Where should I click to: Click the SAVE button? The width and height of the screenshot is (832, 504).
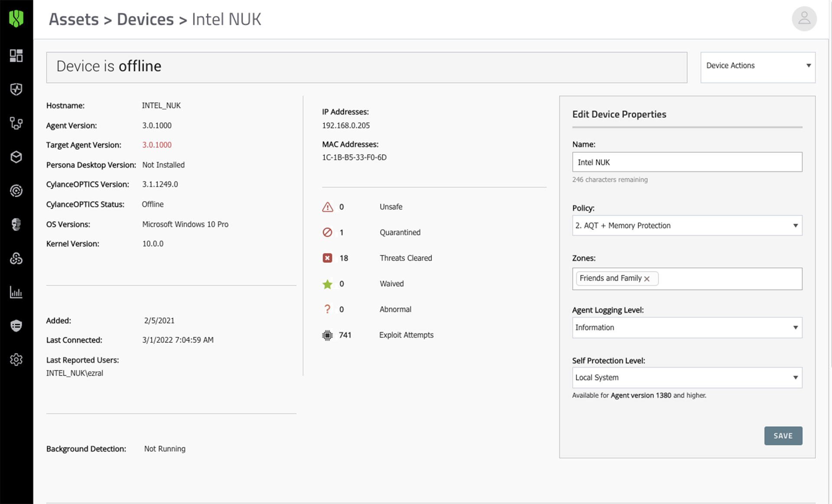pos(783,436)
